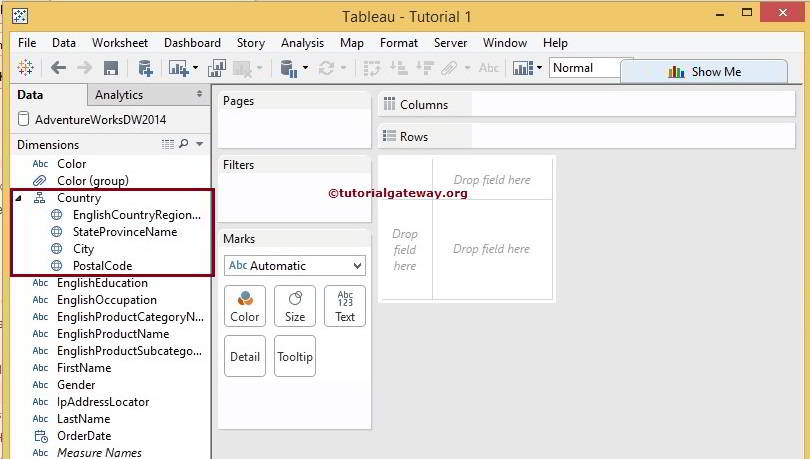Select the StateProvinceName field
Image resolution: width=810 pixels, height=459 pixels.
click(x=125, y=232)
